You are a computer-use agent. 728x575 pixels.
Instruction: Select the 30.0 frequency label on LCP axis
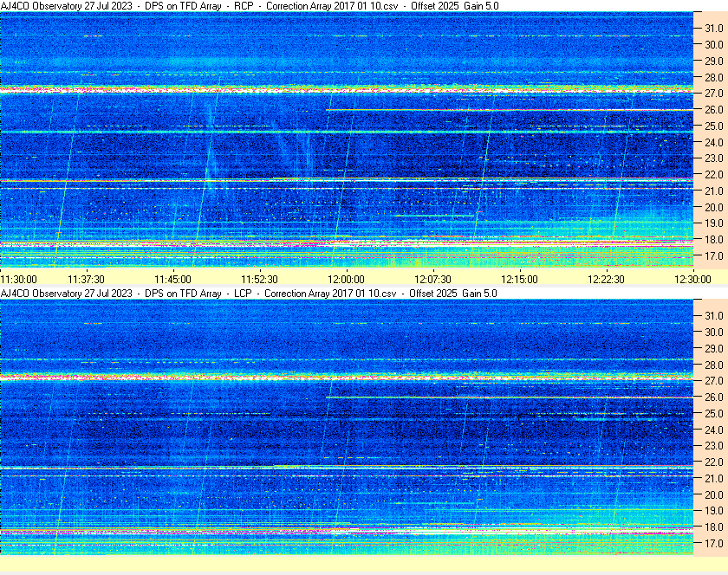tap(714, 333)
